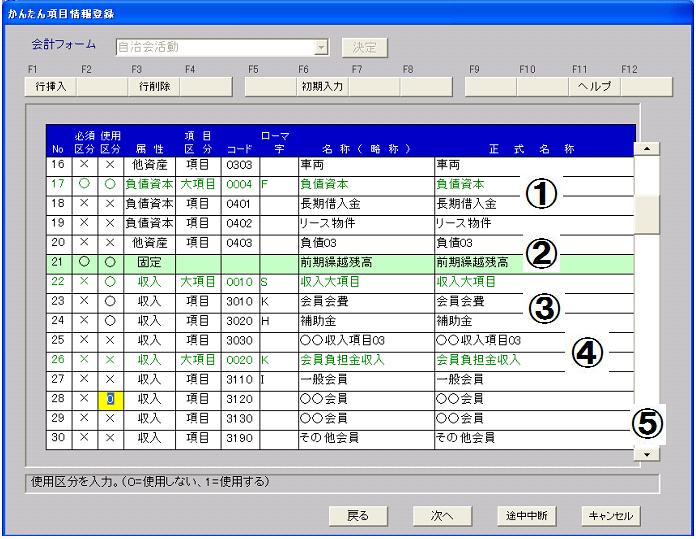Click the 決定 button
The image size is (696, 539).
tap(364, 47)
